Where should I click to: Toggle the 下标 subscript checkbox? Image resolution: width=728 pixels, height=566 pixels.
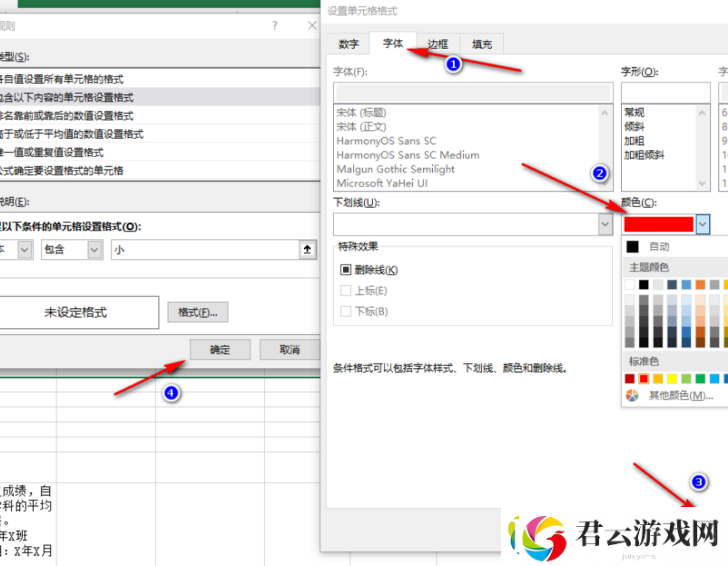[x=346, y=311]
